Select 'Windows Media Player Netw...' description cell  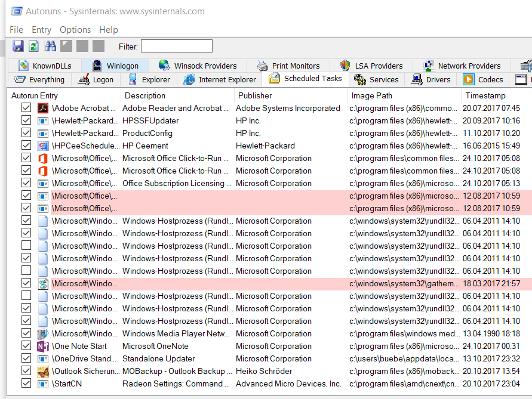tap(176, 333)
